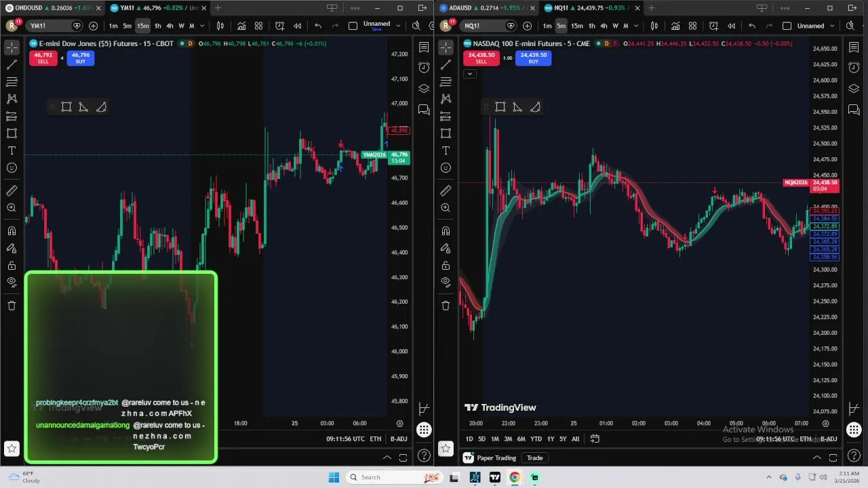The width and height of the screenshot is (868, 488).
Task: Undo last action in right NQ1! toolbar
Action: click(751, 26)
